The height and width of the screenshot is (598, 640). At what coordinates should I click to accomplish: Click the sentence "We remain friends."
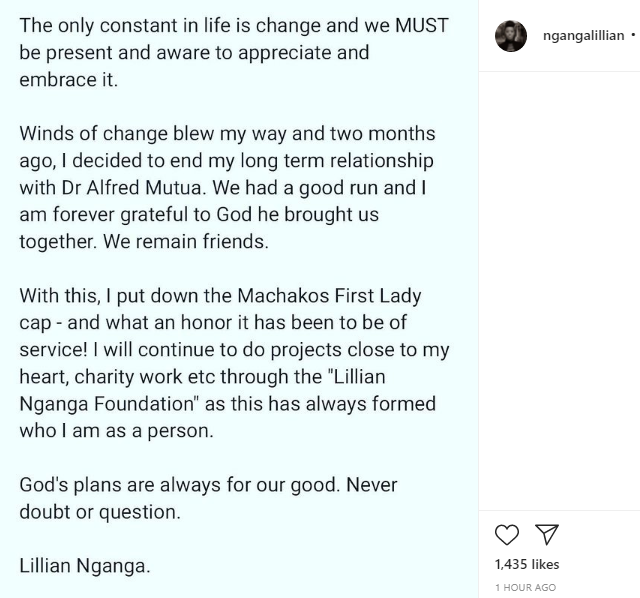186,242
